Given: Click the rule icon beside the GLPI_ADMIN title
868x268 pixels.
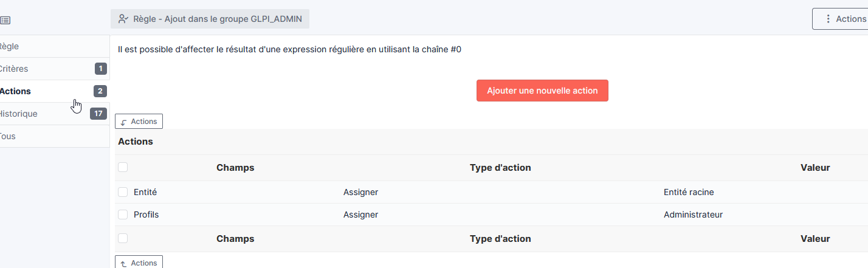Looking at the screenshot, I should click(123, 19).
